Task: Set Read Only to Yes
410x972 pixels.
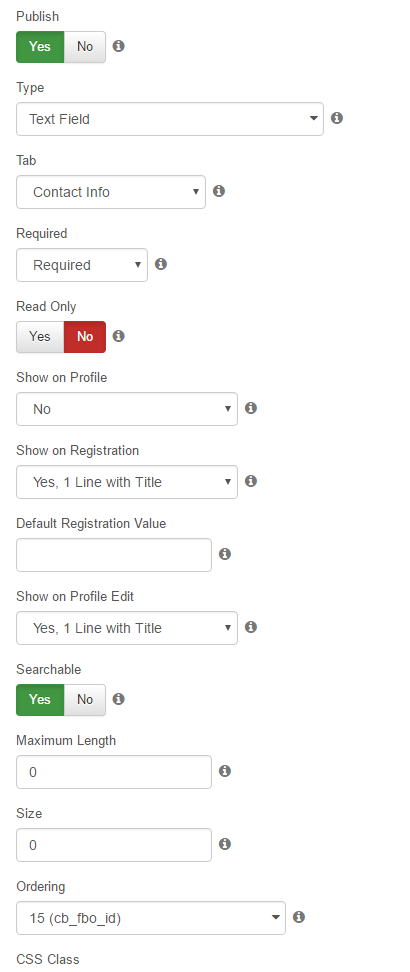Action: [40, 337]
